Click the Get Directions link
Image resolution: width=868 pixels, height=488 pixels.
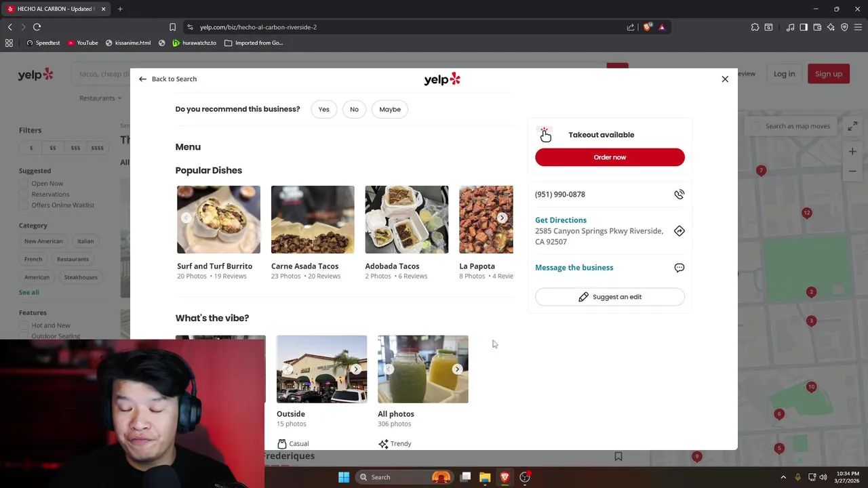tap(561, 220)
